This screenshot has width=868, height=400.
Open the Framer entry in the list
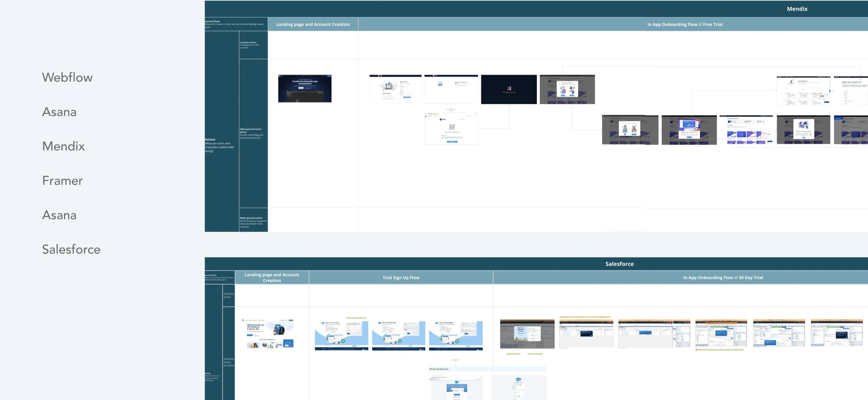(x=62, y=181)
